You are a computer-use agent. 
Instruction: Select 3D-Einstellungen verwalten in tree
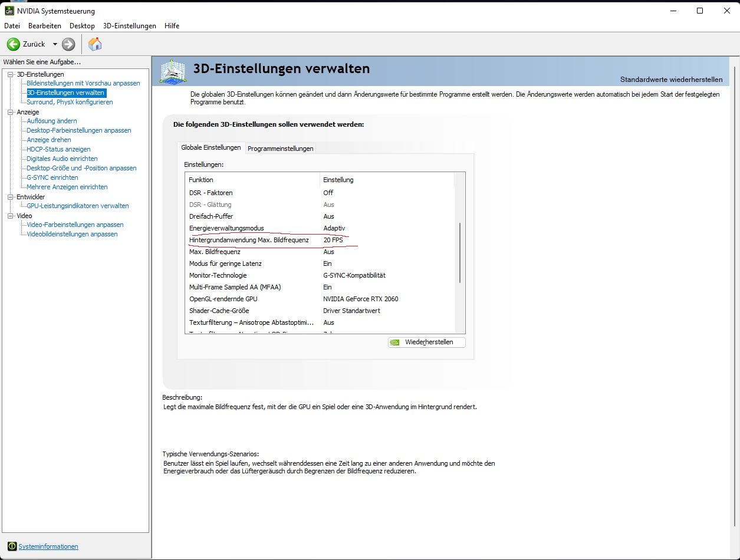pyautogui.click(x=66, y=93)
